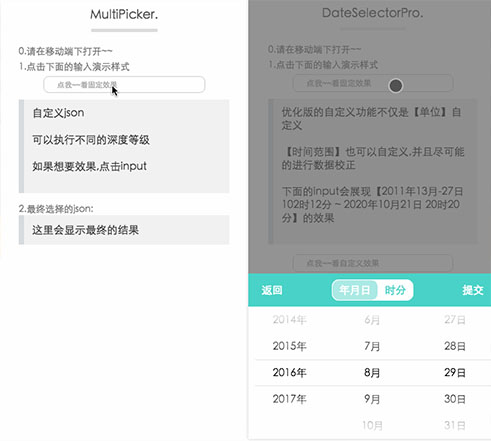491x441 pixels.
Task: Click the 如果想要效果,点击input text line
Action: pyautogui.click(x=89, y=166)
